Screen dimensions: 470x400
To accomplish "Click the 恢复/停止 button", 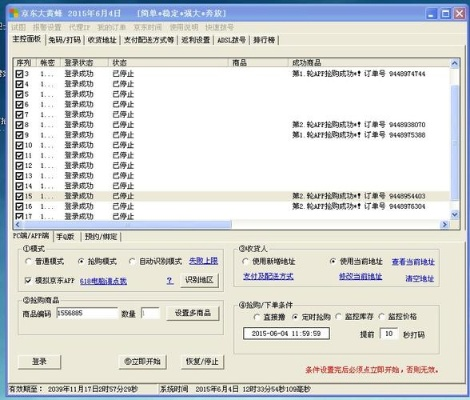I will click(x=202, y=362).
